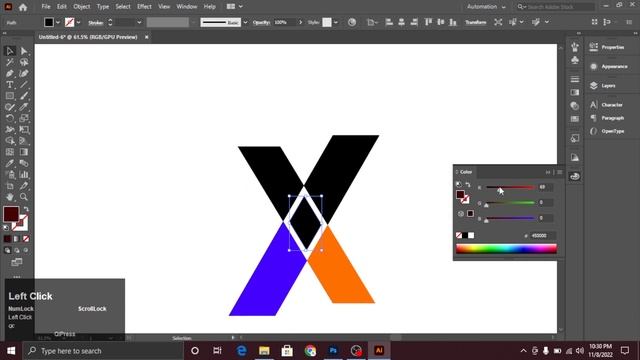This screenshot has width=640, height=360.
Task: Open Photoshop from the Windows taskbar
Action: (333, 351)
